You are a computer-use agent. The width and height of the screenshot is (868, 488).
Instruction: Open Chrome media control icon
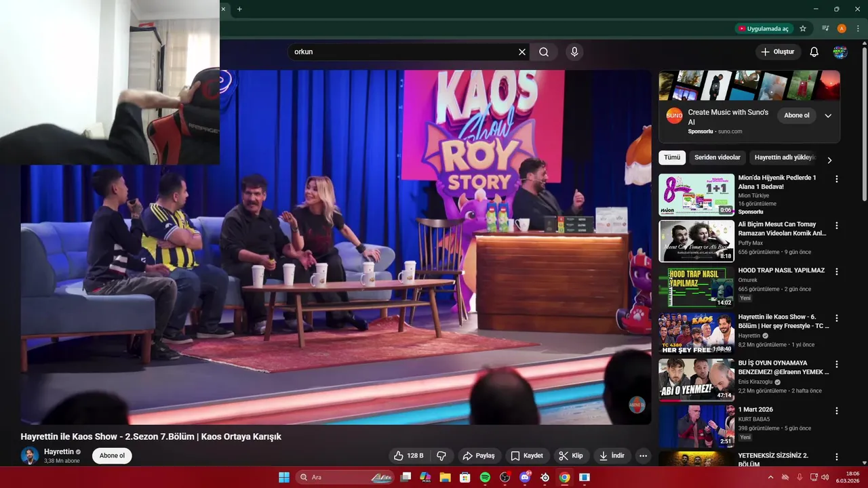[825, 28]
